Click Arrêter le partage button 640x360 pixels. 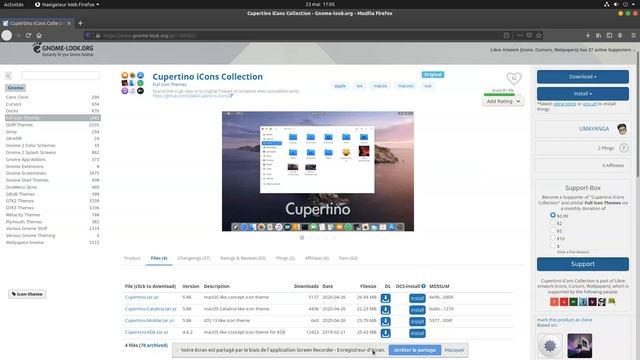click(x=415, y=350)
